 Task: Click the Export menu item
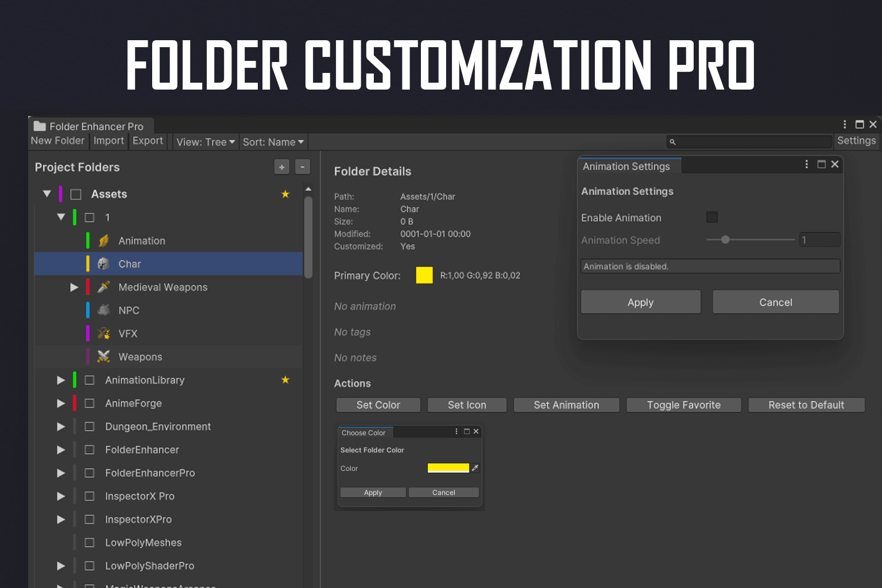pyautogui.click(x=148, y=141)
